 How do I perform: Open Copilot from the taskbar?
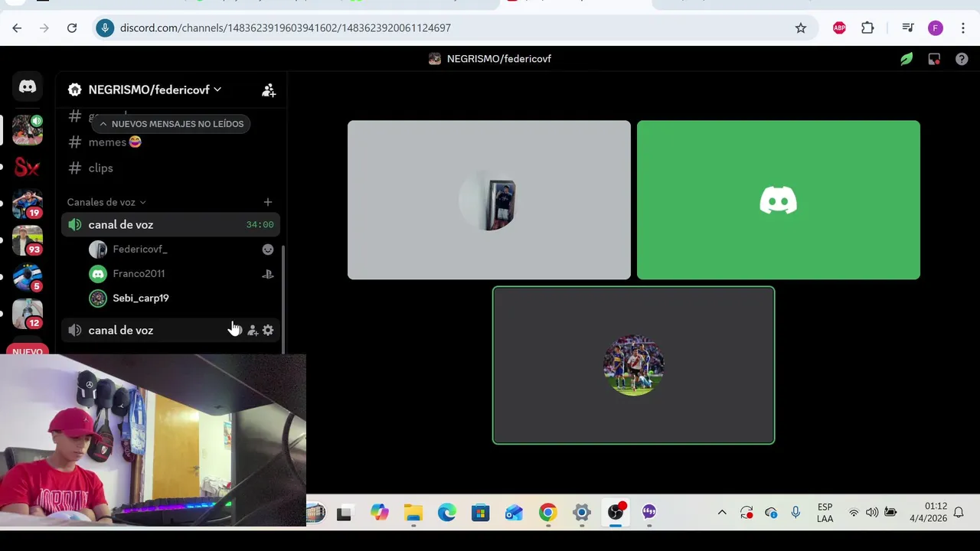379,513
